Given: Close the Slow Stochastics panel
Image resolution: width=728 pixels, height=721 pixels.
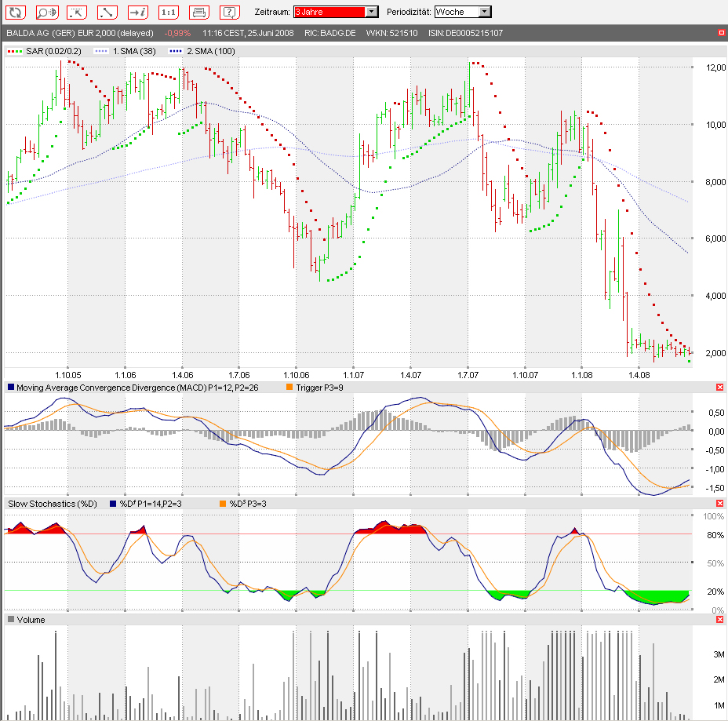Looking at the screenshot, I should click(719, 503).
